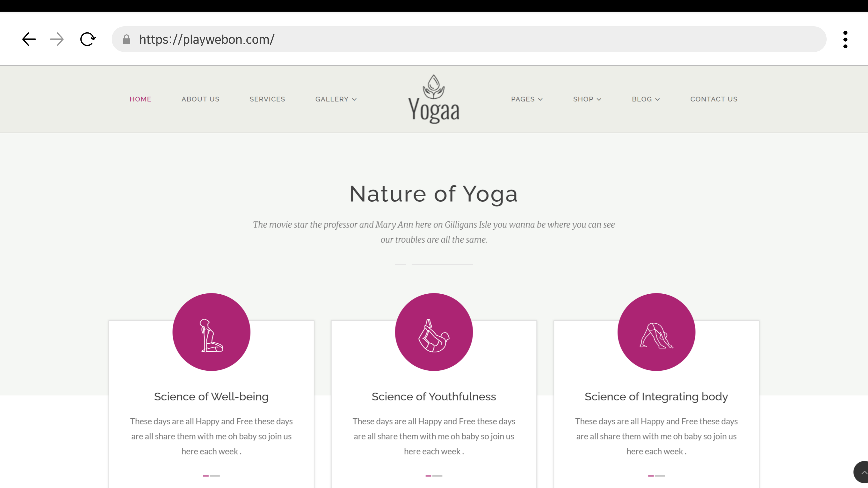
Task: Reload the page with the refresh icon
Action: click(88, 39)
